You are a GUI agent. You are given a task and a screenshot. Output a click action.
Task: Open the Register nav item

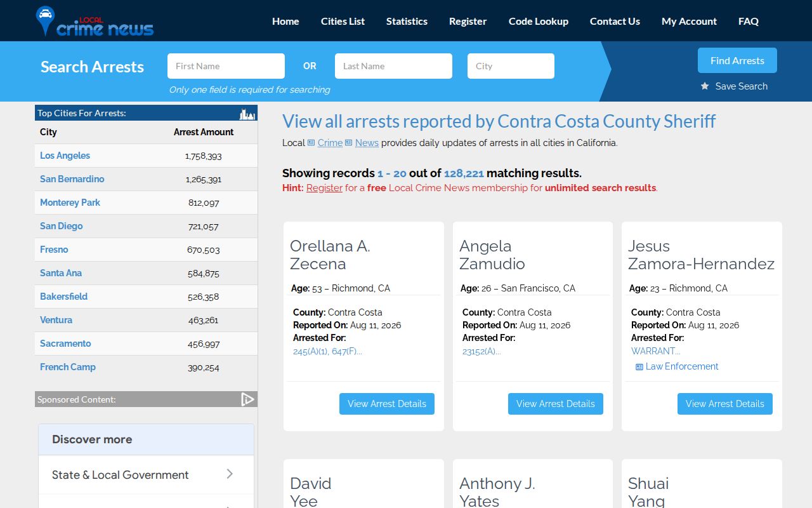[x=468, y=21]
